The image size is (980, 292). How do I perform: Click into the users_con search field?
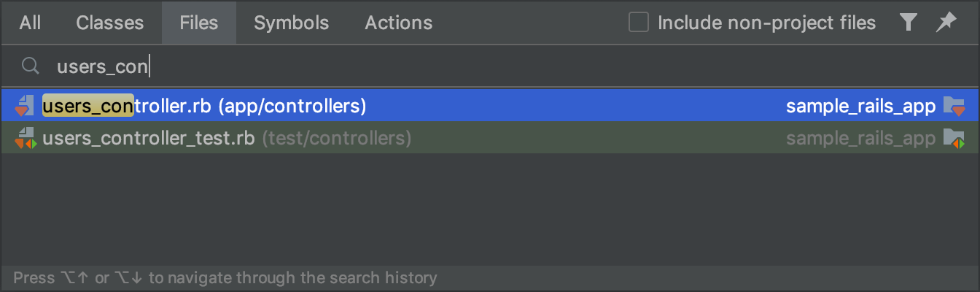365,67
